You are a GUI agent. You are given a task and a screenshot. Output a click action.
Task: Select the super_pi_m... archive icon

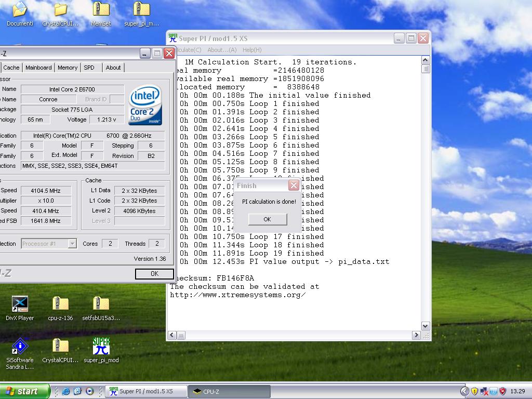coord(141,14)
